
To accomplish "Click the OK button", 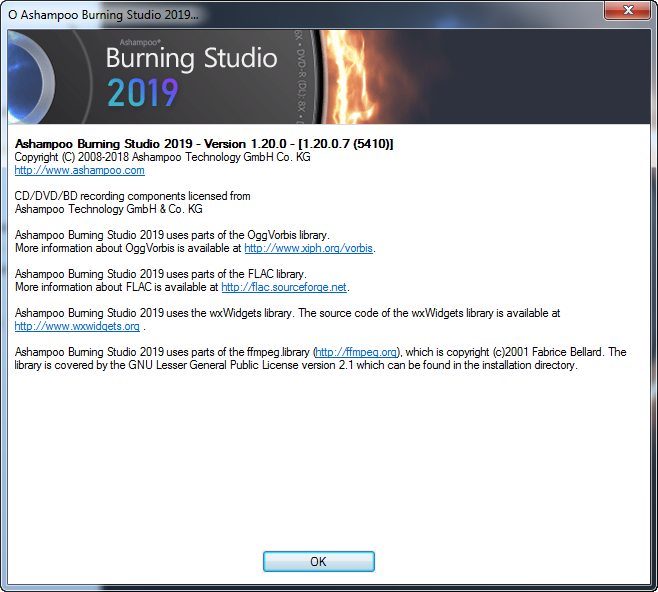I will [x=319, y=561].
